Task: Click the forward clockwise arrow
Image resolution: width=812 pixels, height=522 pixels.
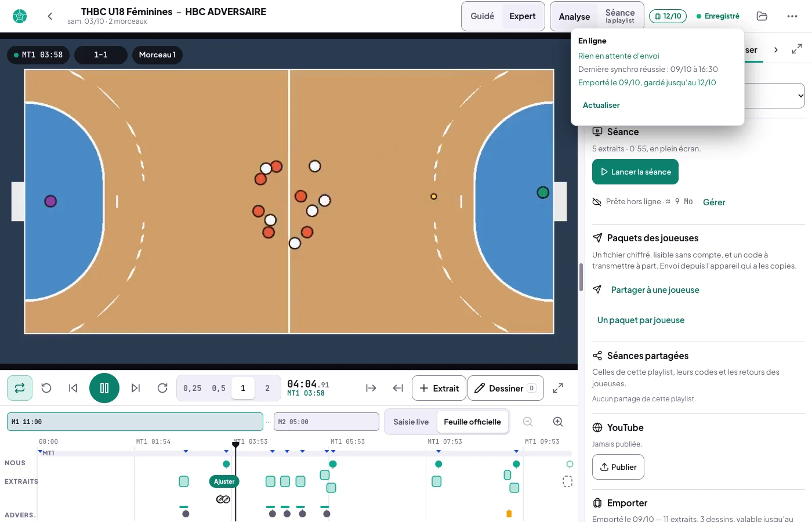Action: [162, 388]
